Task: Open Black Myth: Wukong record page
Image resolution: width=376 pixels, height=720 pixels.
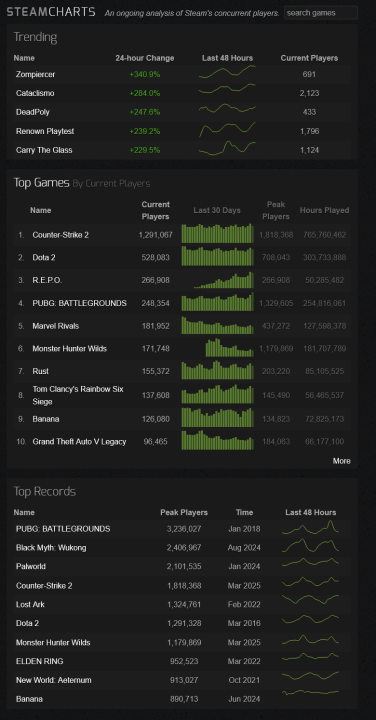Action: coord(51,548)
